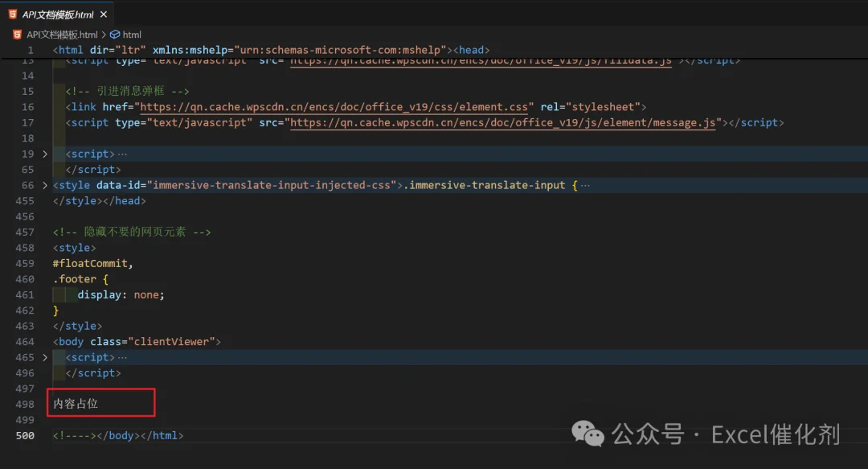Close the API文档模板.html tab
This screenshot has height=469, width=868.
tap(104, 14)
